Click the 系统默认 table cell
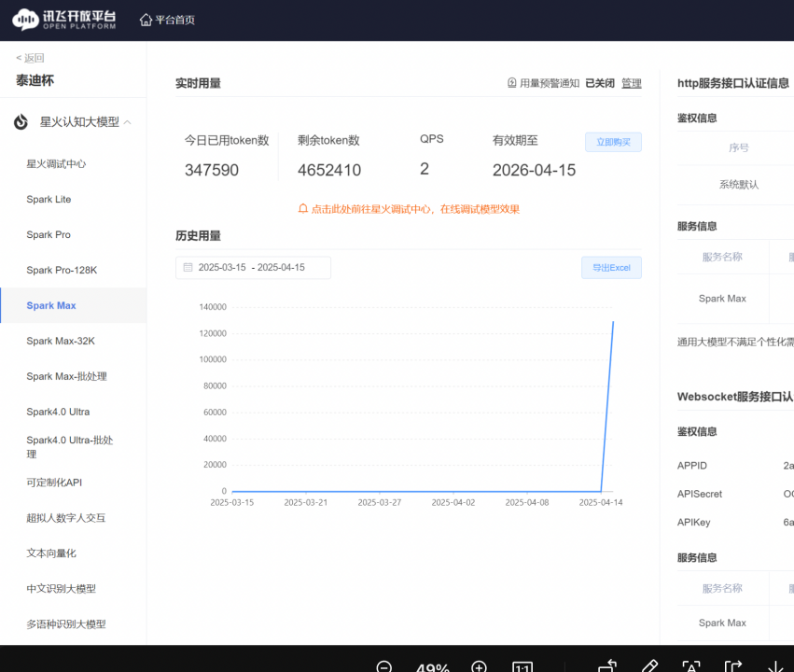794x672 pixels. pos(739,184)
